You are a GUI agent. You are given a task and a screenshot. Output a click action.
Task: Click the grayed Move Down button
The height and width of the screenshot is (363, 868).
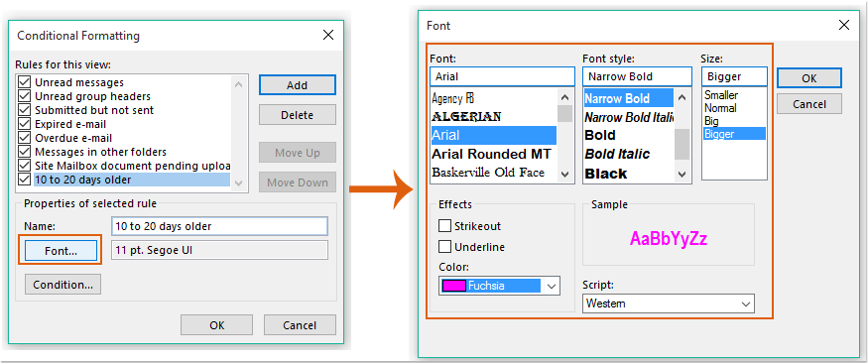coord(298,182)
